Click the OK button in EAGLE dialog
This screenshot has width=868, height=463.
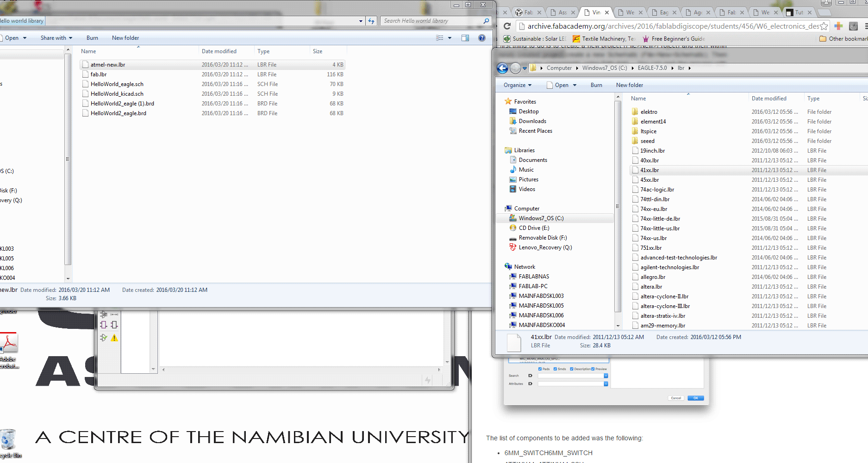pos(695,398)
